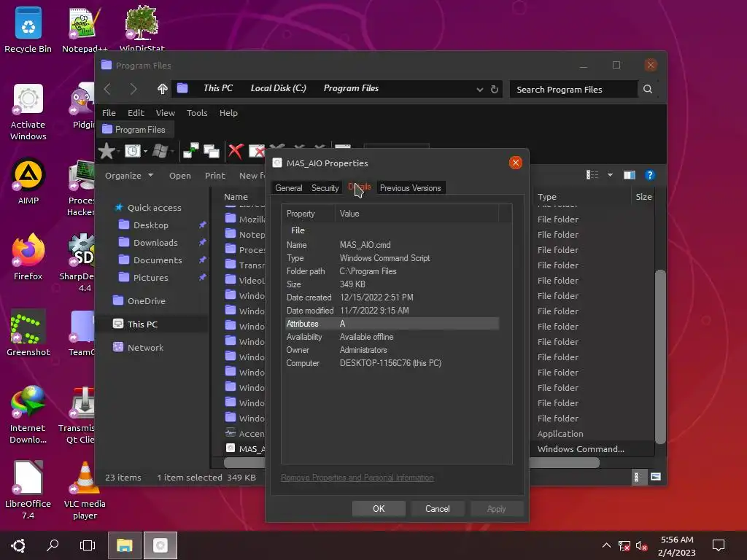The height and width of the screenshot is (560, 747).
Task: Show hidden tray icons chevron
Action: click(x=606, y=545)
